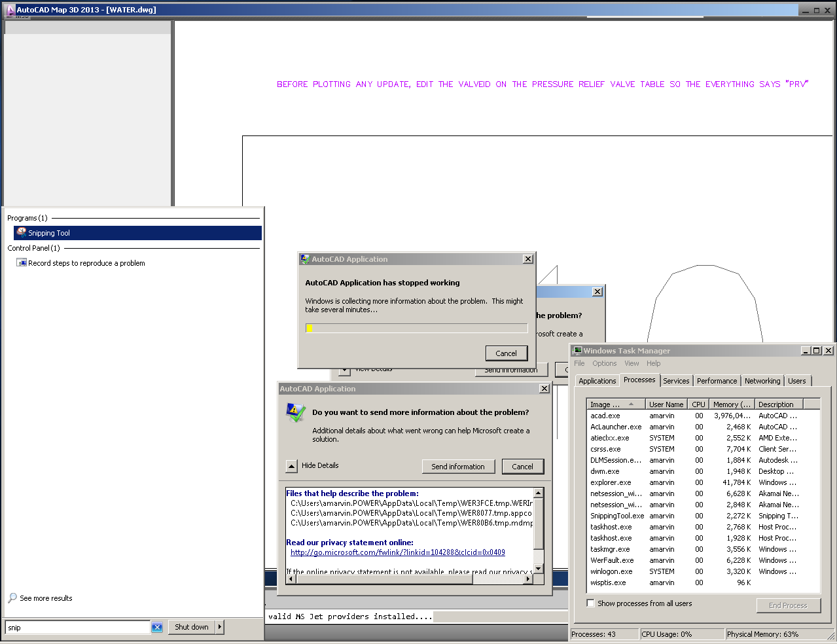Image resolution: width=837 pixels, height=644 pixels.
Task: Close the AutoCAD stopped working dialog
Action: [x=528, y=259]
